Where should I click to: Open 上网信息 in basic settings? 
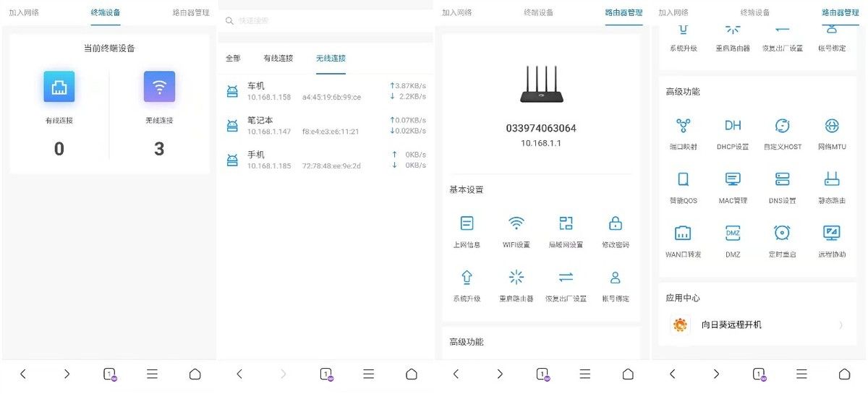[467, 223]
